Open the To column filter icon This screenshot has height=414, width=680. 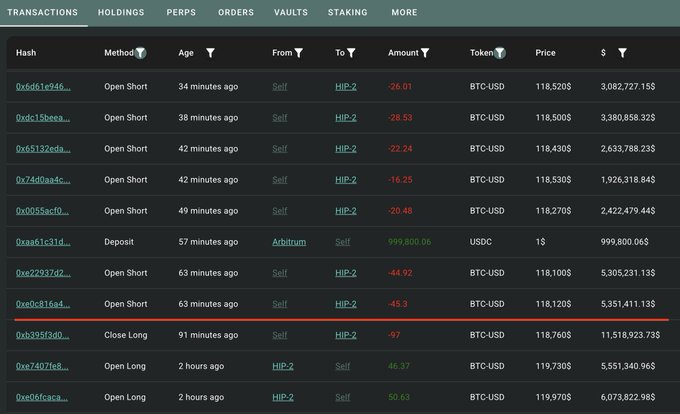tap(351, 53)
